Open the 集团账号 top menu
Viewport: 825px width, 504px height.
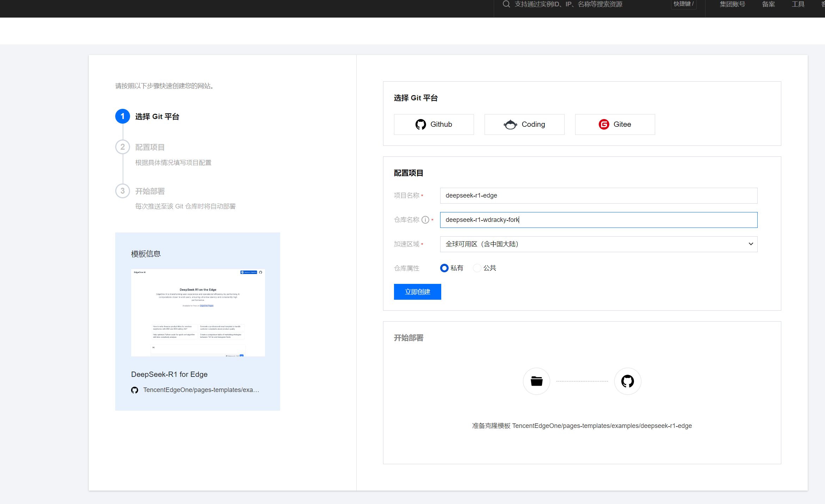[732, 4]
